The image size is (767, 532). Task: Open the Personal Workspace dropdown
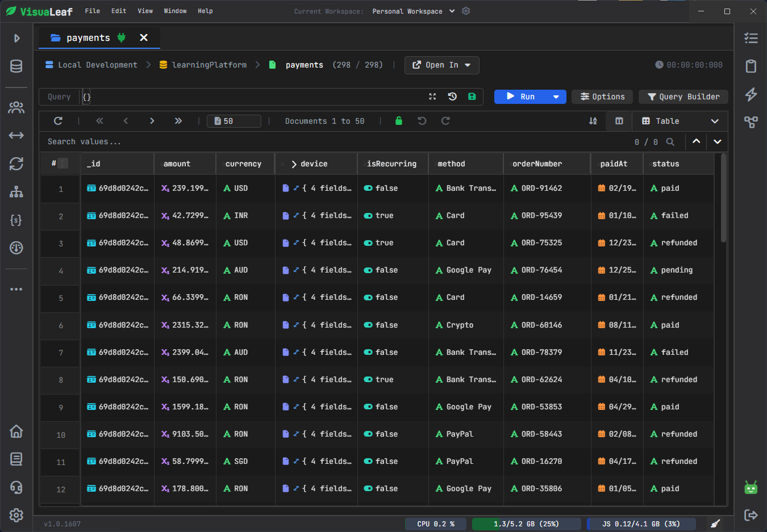coord(414,11)
